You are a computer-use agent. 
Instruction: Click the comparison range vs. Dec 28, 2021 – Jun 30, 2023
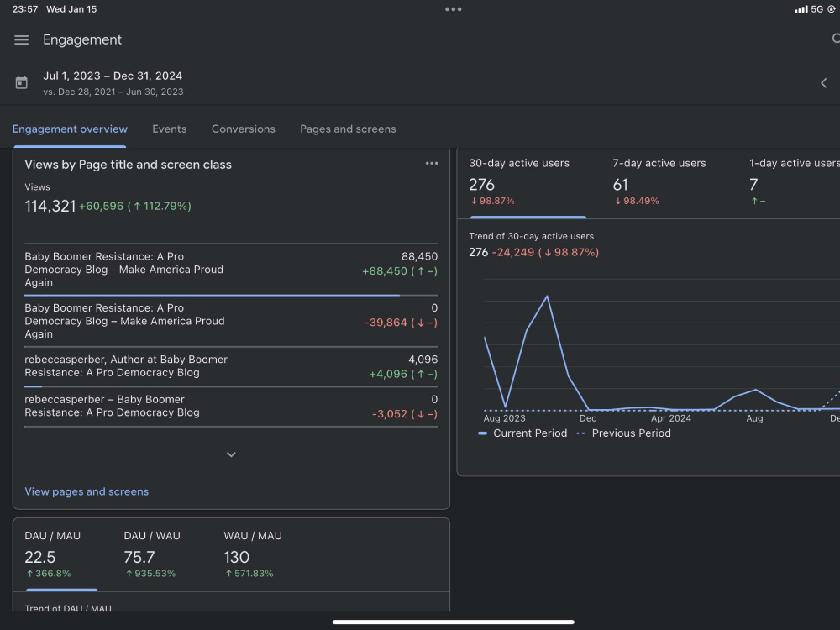point(113,92)
